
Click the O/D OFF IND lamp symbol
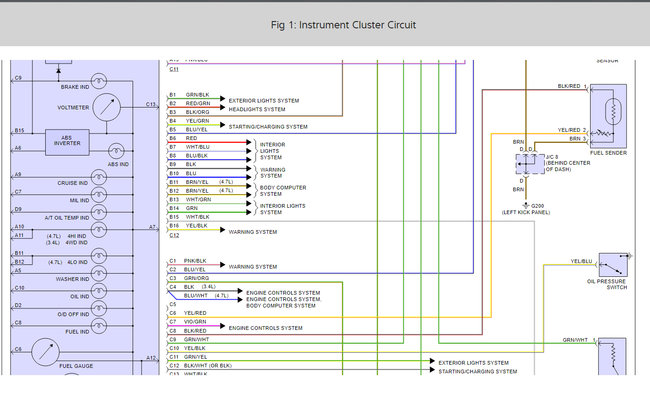pyautogui.click(x=99, y=308)
